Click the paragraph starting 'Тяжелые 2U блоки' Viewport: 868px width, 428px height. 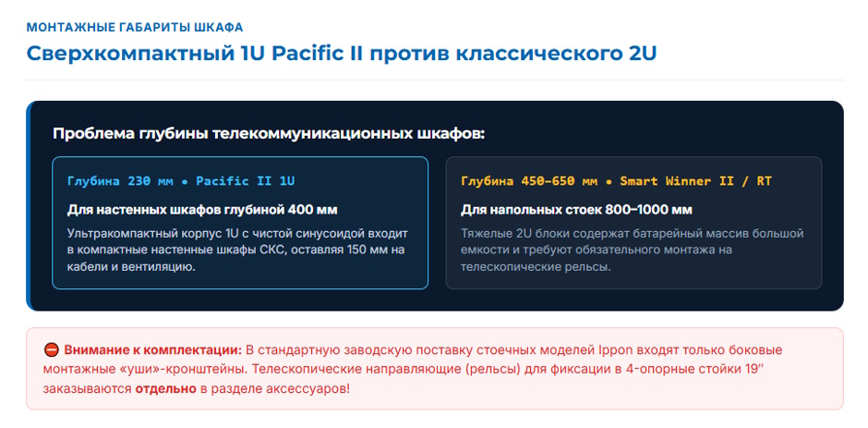click(633, 250)
